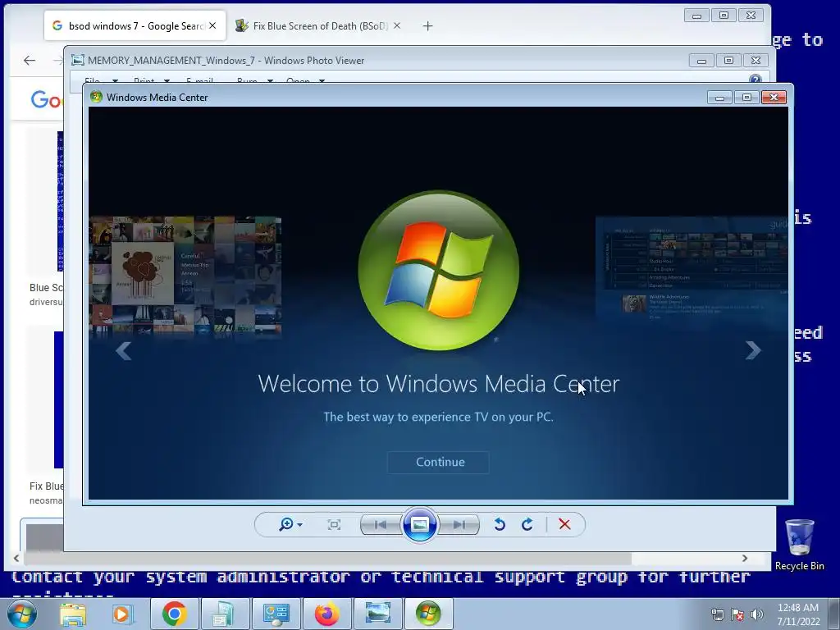Play slide show in Photo Viewer
This screenshot has width=840, height=630.
coord(419,524)
